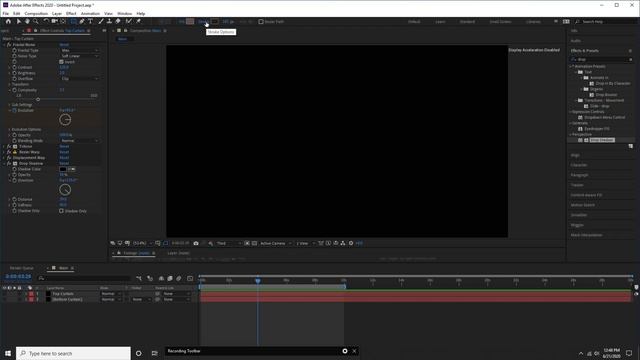Click the timeline current-time playhead
640x360 pixels.
258,280
